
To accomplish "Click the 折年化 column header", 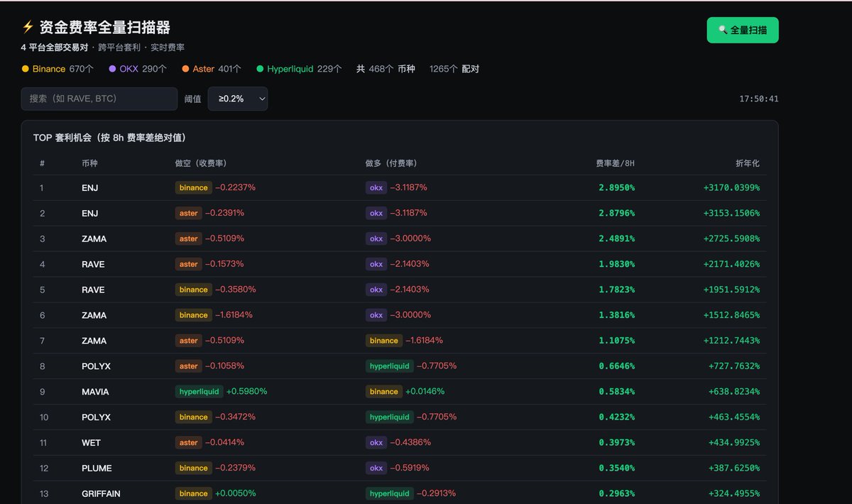I will click(x=748, y=163).
